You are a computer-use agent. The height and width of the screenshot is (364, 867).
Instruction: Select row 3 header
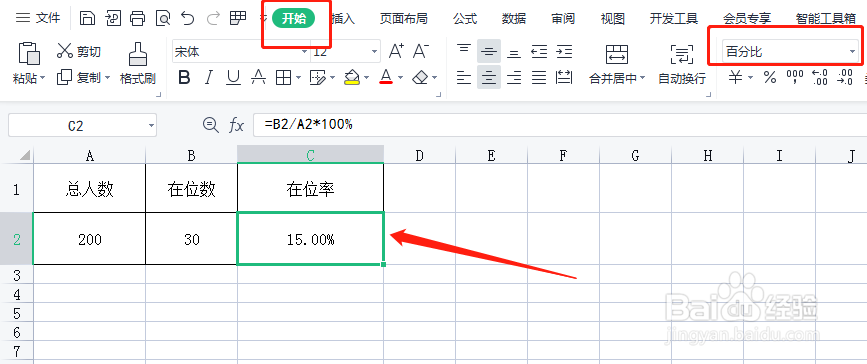tap(16, 274)
